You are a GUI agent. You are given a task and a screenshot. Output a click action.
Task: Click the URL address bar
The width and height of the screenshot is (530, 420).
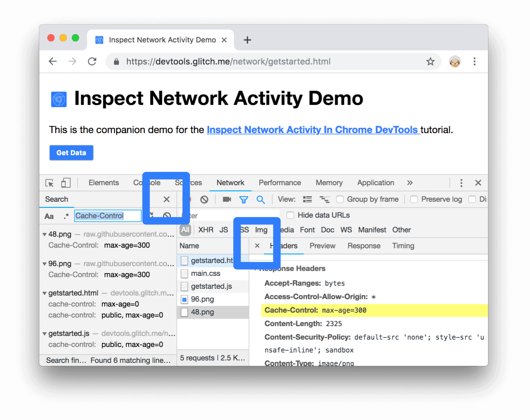[273, 61]
